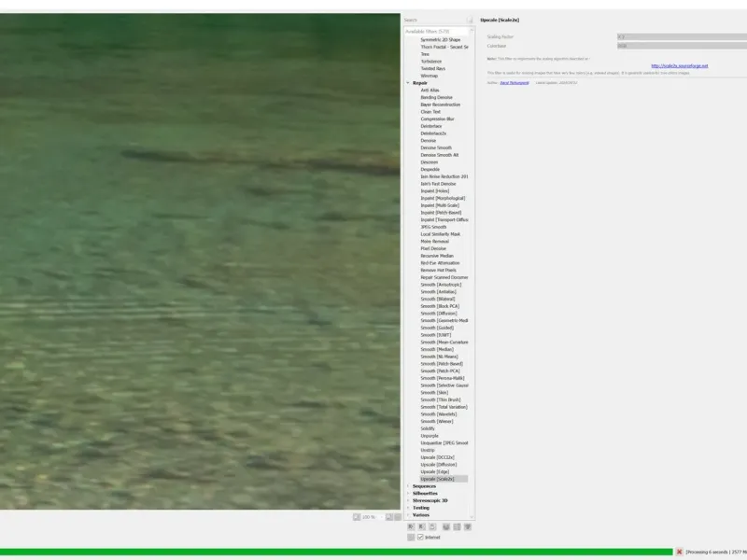Click the Add fave icon below filter list

[x=411, y=526]
